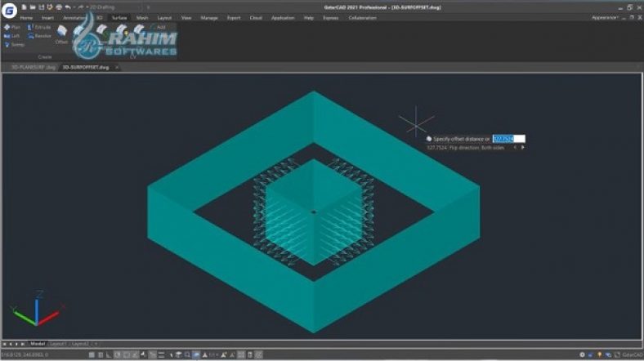Screen dimensions: 644x361
Task: Open the Cloud ribbon tab
Action: (256, 18)
